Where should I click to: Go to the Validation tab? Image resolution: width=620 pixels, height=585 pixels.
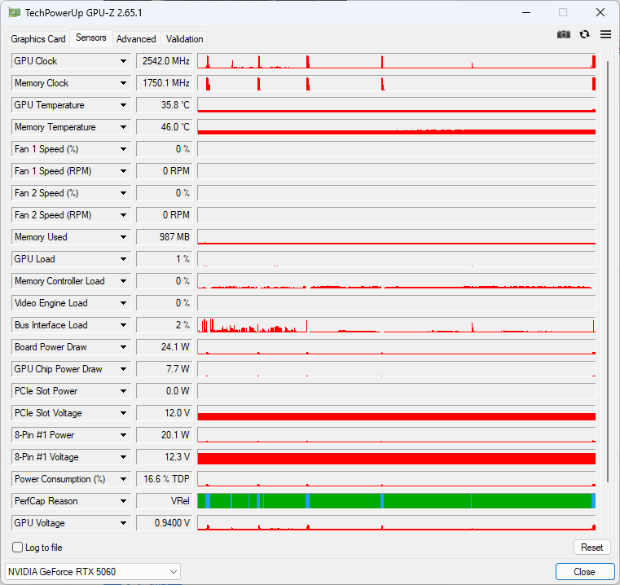(184, 39)
